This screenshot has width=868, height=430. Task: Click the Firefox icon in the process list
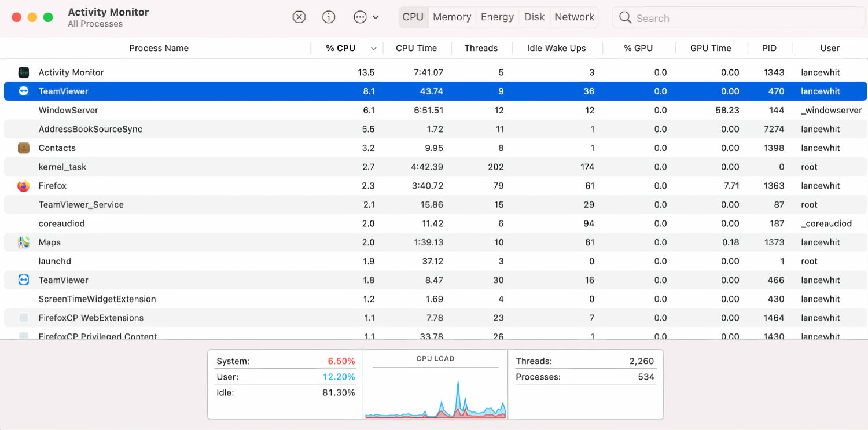[x=24, y=185]
